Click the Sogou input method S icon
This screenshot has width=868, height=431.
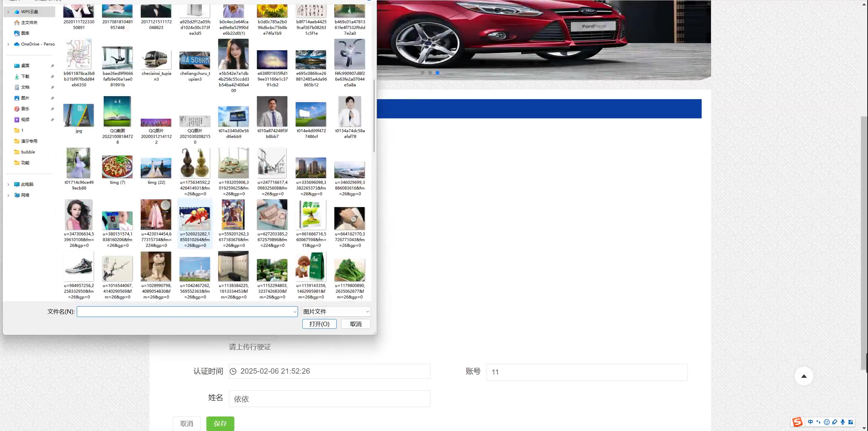click(797, 422)
